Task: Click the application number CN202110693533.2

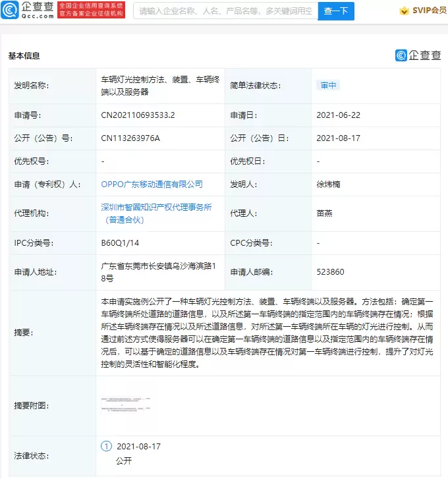Action: pos(138,115)
